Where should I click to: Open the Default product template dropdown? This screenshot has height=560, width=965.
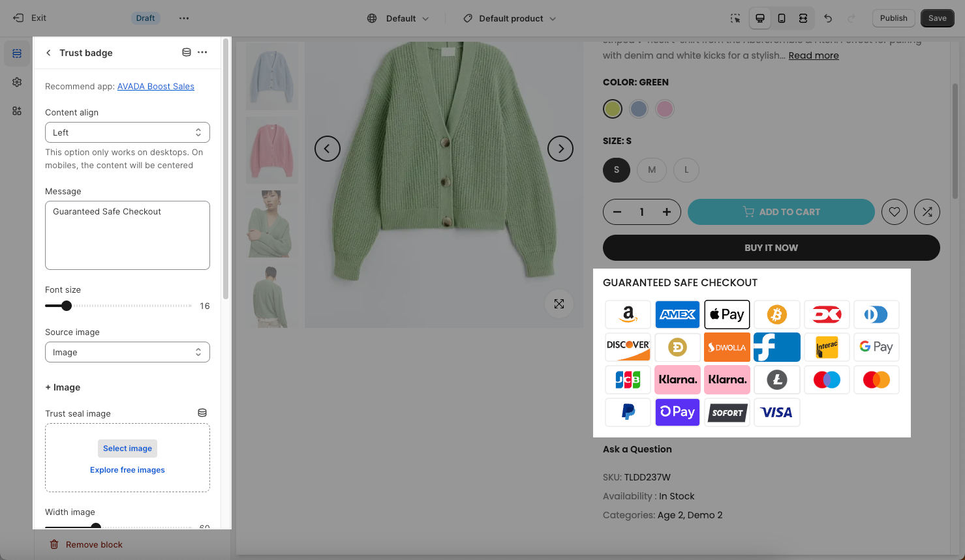(x=510, y=18)
